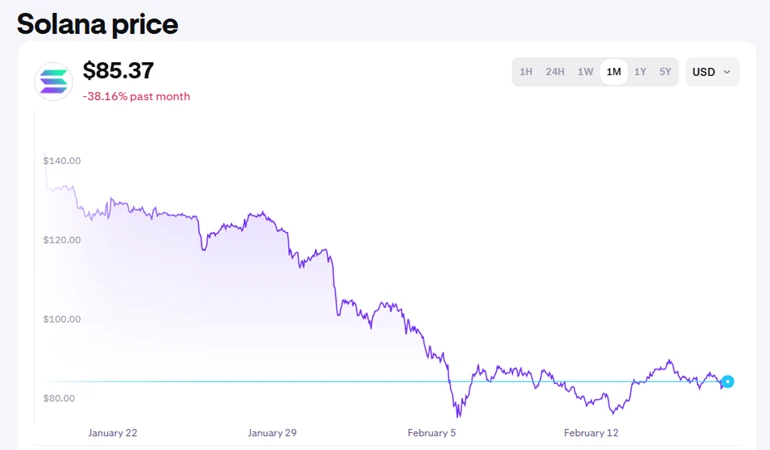Click the -38.16% past month text
770x450 pixels.
point(137,96)
